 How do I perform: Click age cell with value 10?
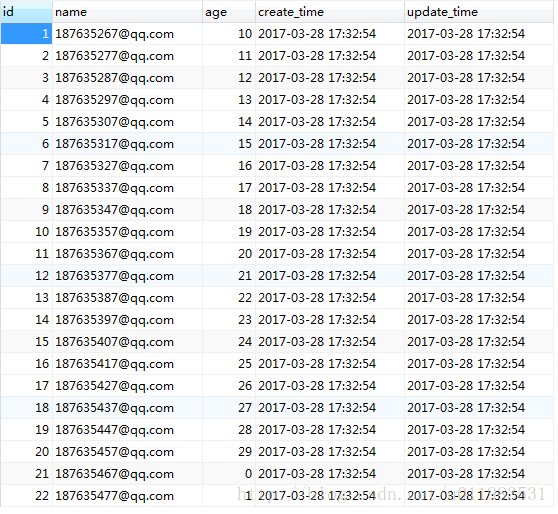click(x=229, y=34)
